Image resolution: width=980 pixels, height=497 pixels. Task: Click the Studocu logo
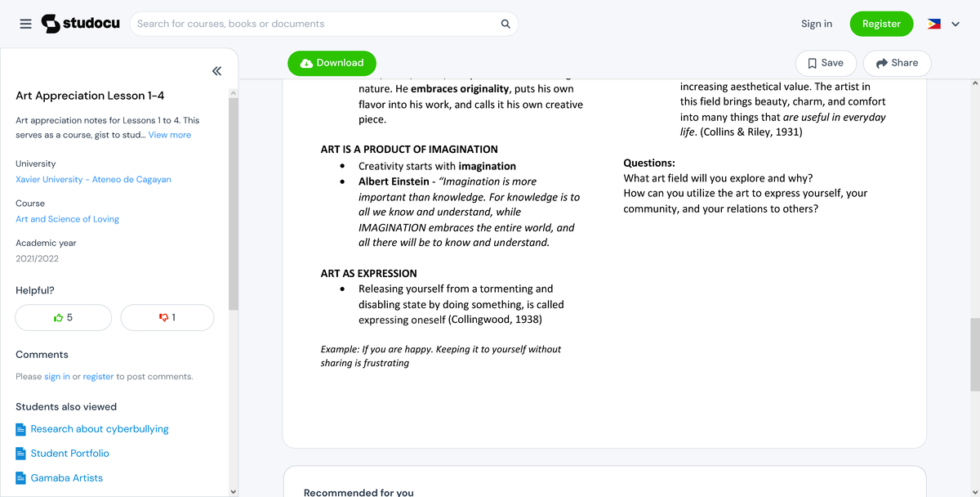[x=80, y=24]
